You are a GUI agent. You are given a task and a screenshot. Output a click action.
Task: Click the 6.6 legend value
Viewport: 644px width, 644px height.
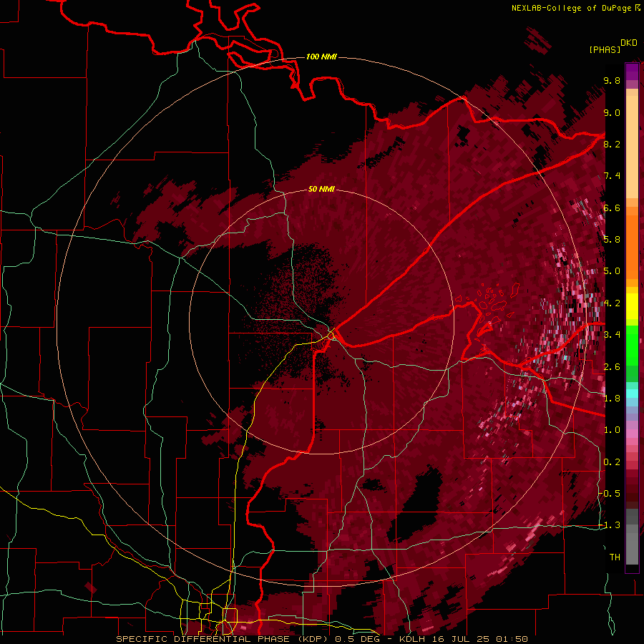coord(612,208)
